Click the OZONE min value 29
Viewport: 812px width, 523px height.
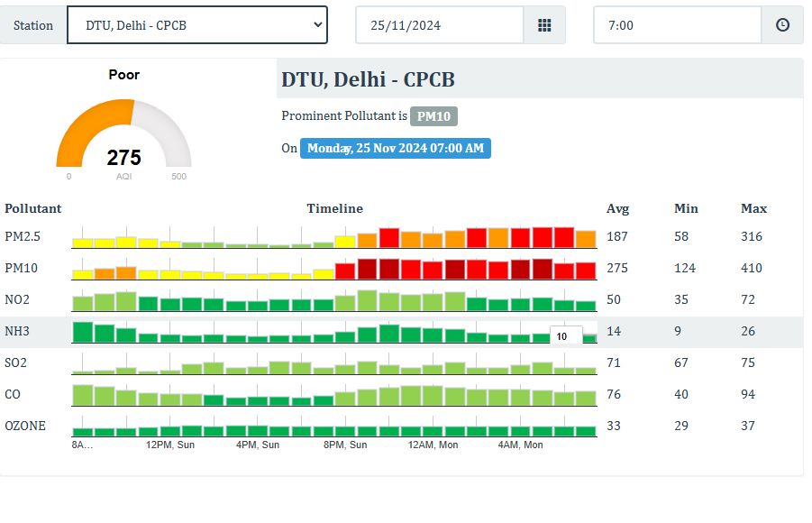coord(681,427)
